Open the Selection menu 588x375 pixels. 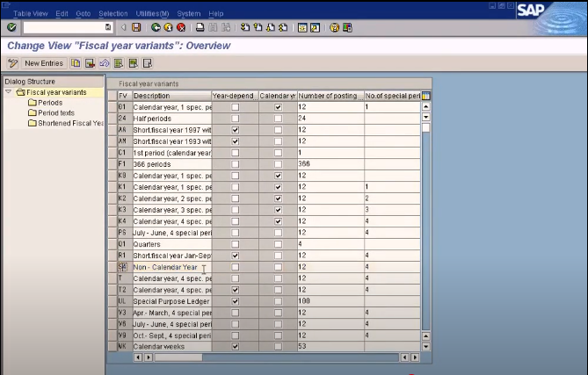point(113,13)
